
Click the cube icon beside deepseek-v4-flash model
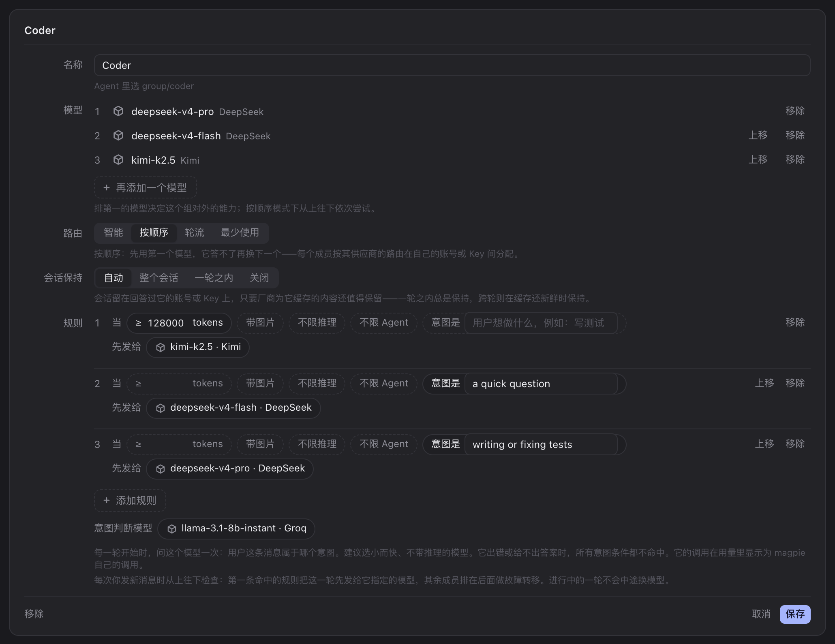(118, 135)
